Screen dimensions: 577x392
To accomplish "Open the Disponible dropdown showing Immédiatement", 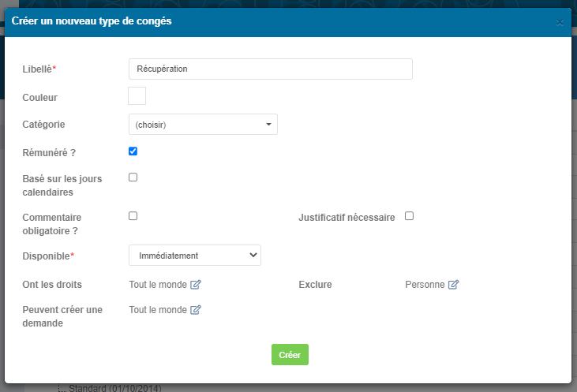I will point(195,256).
